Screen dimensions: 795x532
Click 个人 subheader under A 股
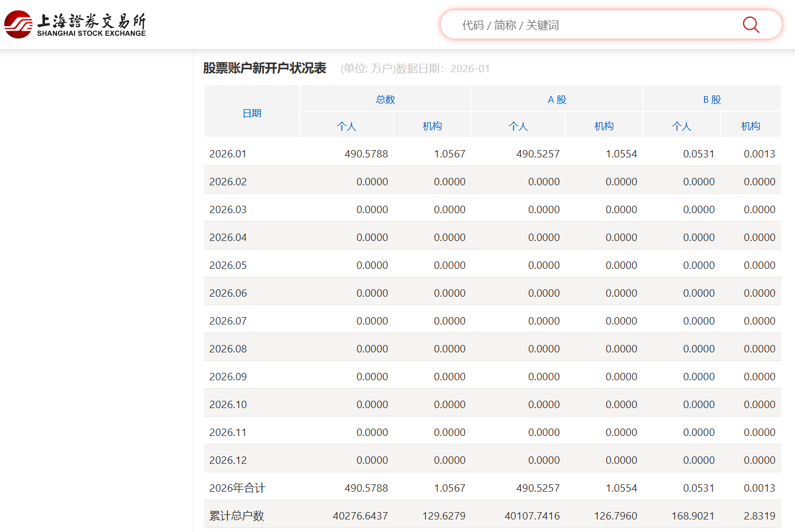518,126
